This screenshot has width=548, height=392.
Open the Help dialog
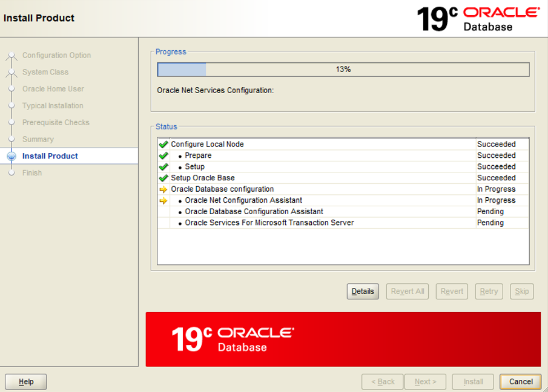tap(25, 381)
